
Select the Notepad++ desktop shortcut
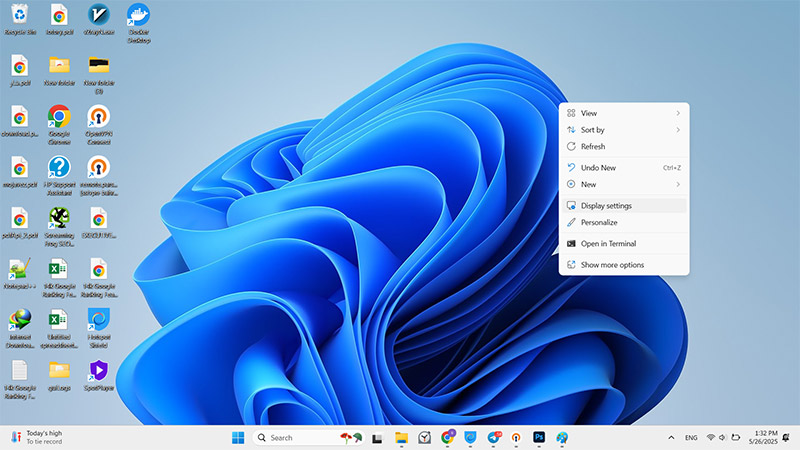coord(19,274)
